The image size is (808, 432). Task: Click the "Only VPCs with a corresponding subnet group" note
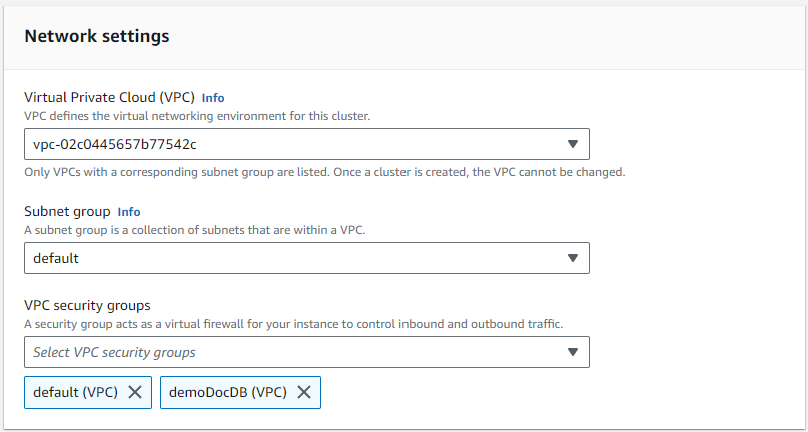pos(324,172)
